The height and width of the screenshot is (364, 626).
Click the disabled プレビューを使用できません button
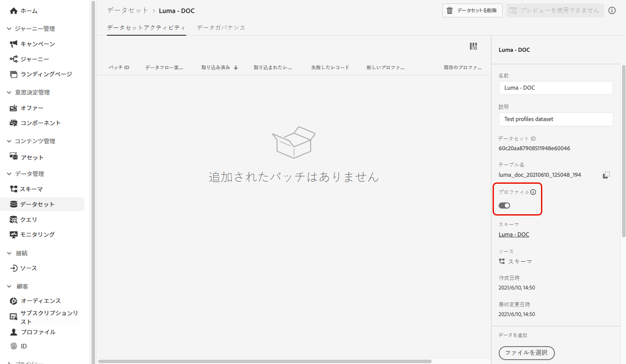coord(555,10)
